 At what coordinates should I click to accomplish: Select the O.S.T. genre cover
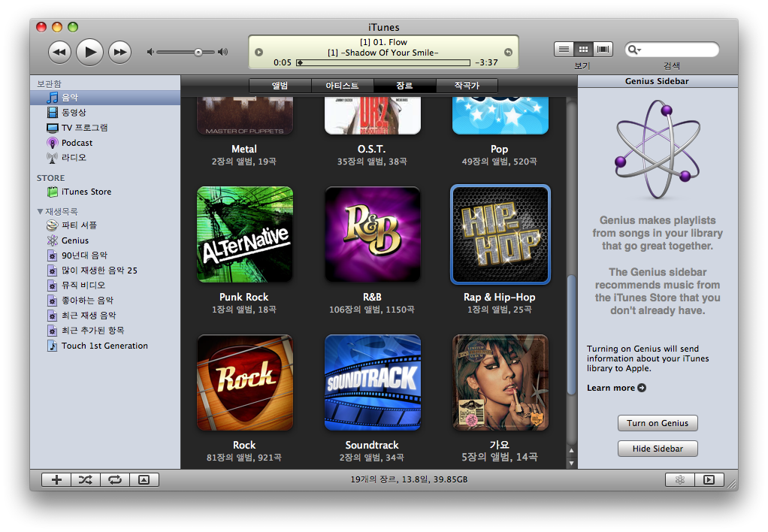372,116
